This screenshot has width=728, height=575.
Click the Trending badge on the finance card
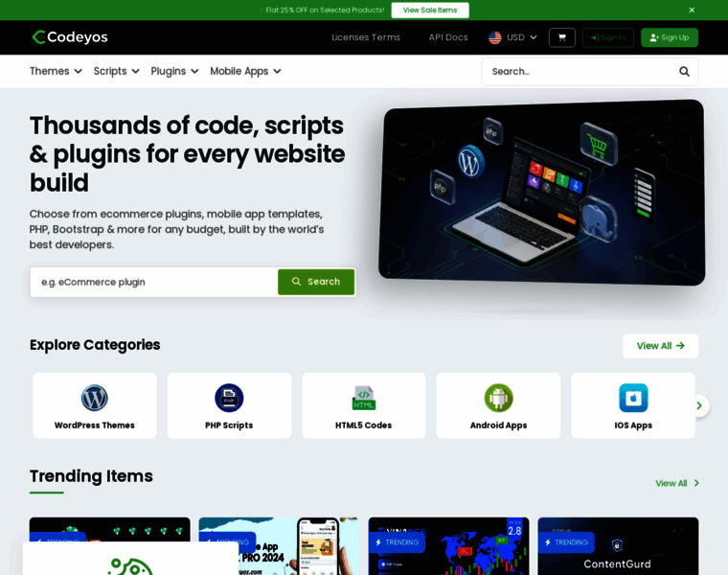(397, 542)
